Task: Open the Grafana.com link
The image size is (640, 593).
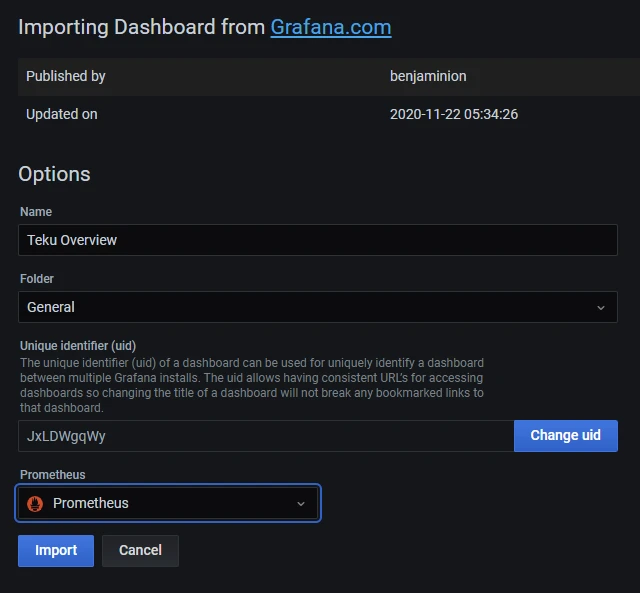Action: (x=331, y=27)
